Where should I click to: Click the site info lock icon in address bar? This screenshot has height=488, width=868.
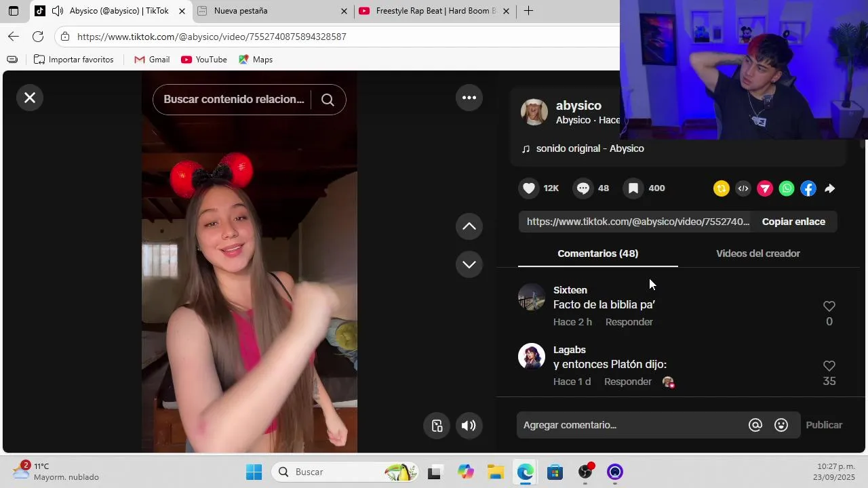point(64,37)
